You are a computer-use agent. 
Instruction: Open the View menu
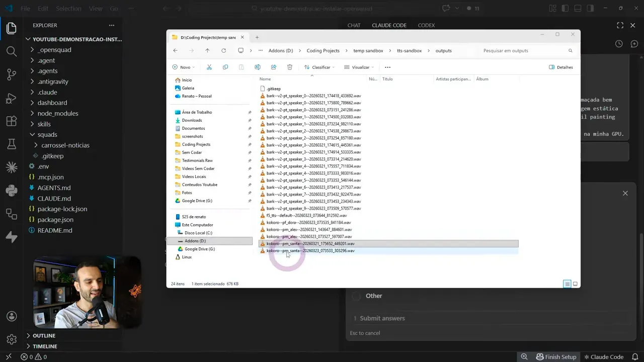pos(95,8)
